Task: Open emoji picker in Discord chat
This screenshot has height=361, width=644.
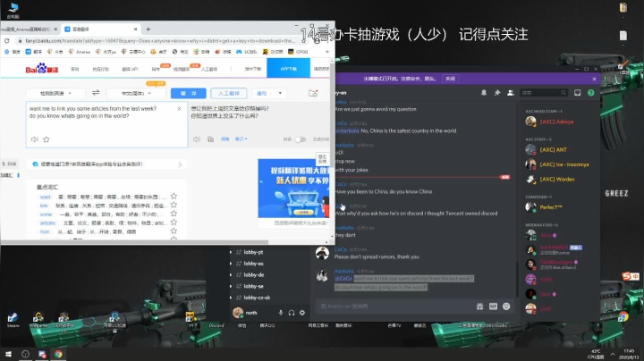Action: 506,306
